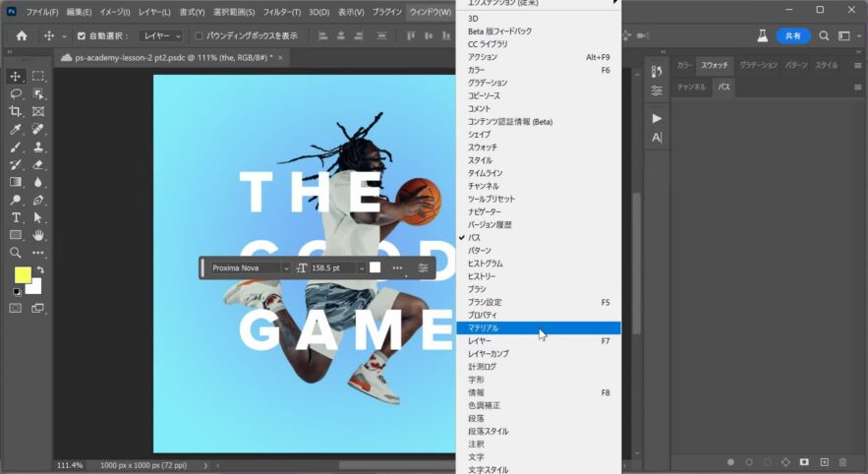
Task: Click the white text color swatch in task bar
Action: point(376,267)
